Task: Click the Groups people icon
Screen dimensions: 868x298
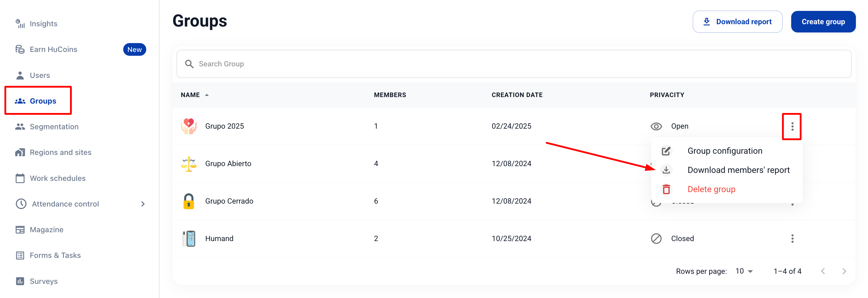Action: tap(20, 101)
